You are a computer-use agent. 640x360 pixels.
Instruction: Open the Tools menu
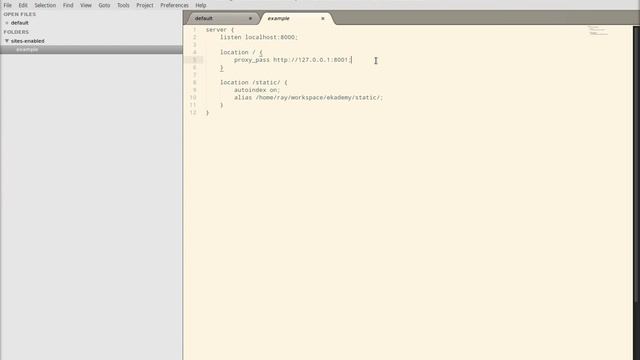point(123,5)
